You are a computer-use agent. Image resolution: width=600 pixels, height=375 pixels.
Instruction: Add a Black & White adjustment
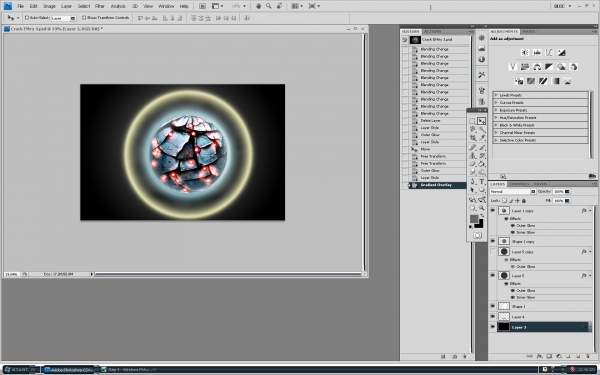pos(549,67)
